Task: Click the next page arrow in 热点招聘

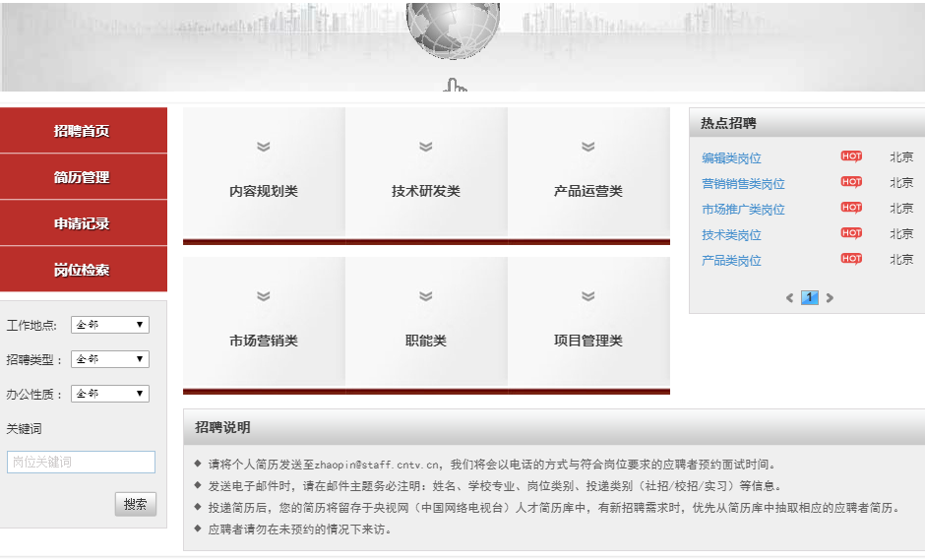Action: tap(830, 298)
